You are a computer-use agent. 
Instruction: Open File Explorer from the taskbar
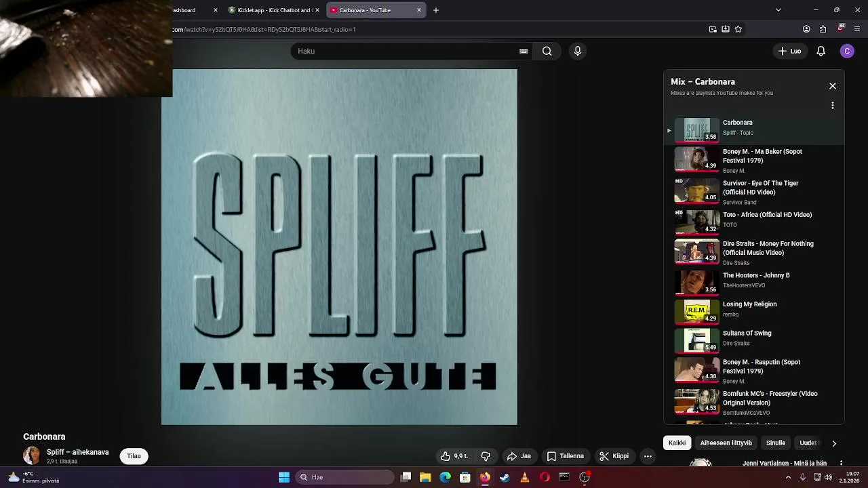point(425,477)
